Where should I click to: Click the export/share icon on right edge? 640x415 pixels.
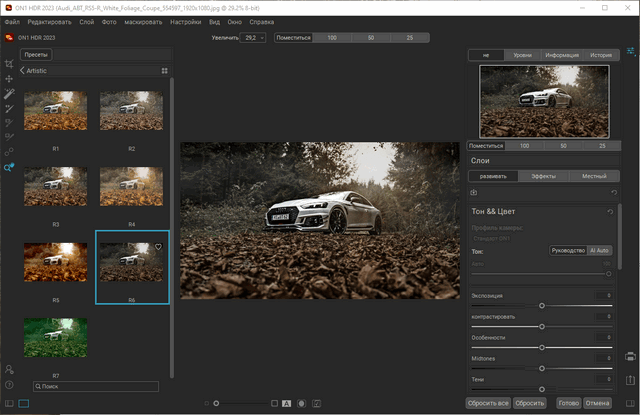click(630, 379)
